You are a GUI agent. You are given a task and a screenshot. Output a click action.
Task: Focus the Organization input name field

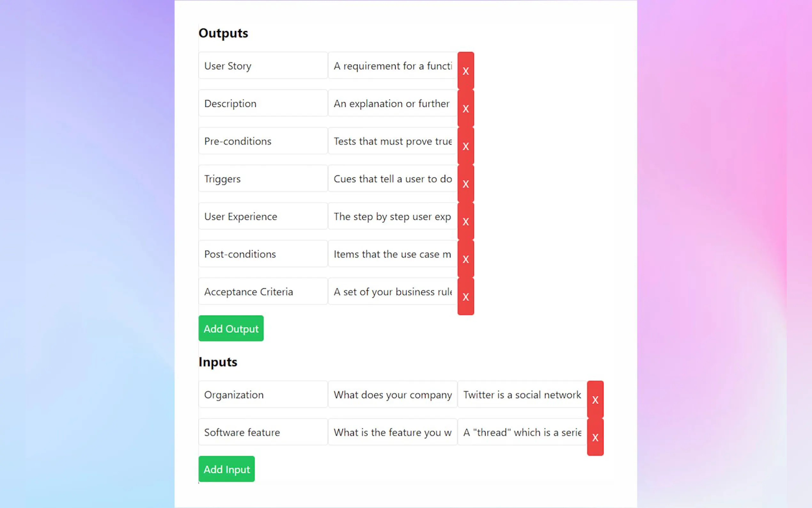click(x=263, y=394)
